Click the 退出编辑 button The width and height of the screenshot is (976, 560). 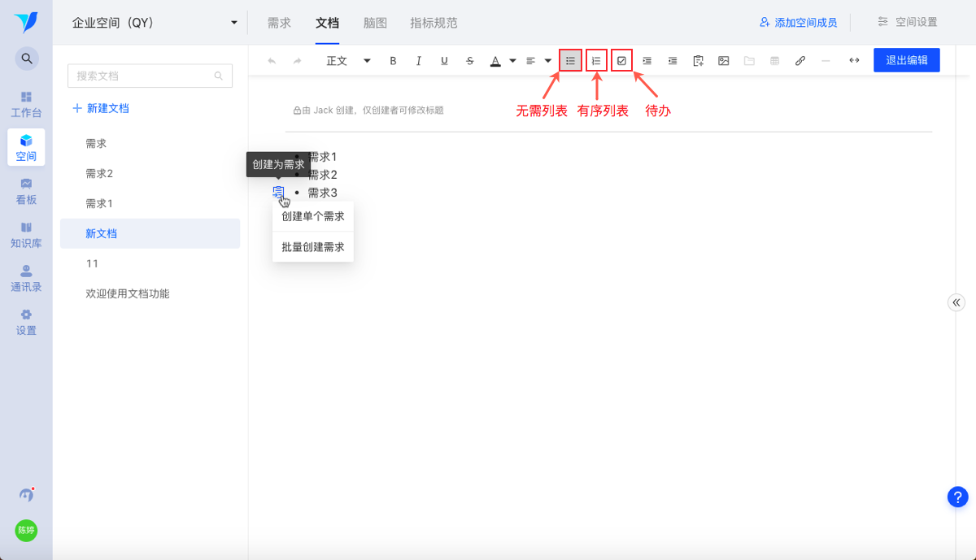[x=907, y=60]
